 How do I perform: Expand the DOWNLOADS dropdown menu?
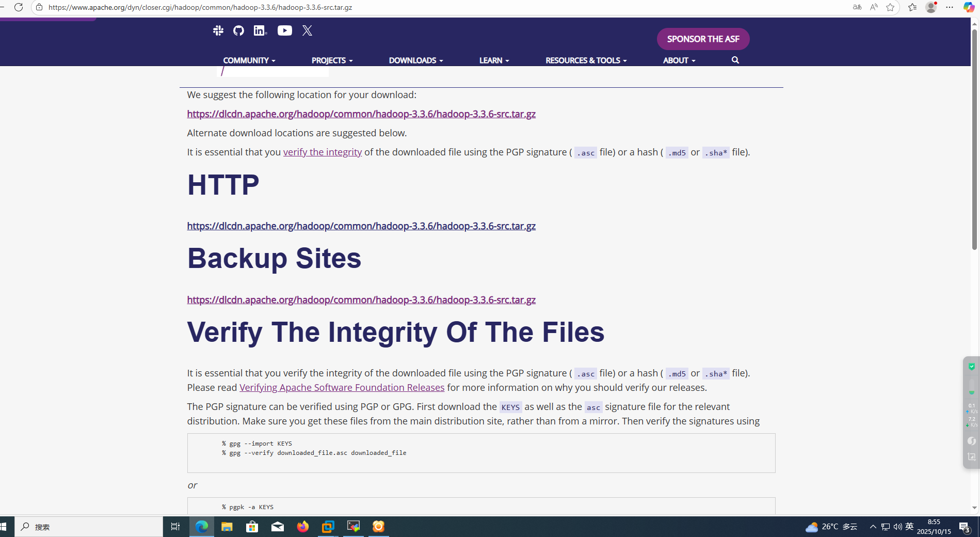[416, 60]
